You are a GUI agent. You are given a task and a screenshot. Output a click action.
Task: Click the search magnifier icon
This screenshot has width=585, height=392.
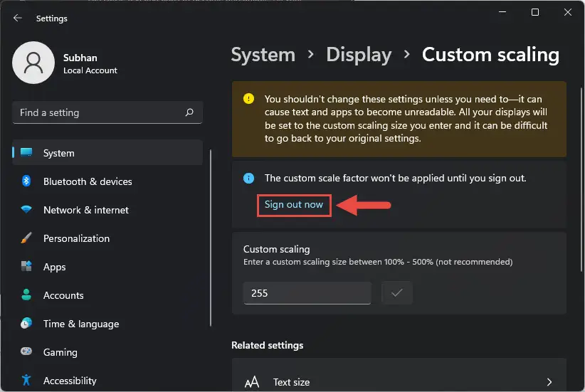point(189,112)
